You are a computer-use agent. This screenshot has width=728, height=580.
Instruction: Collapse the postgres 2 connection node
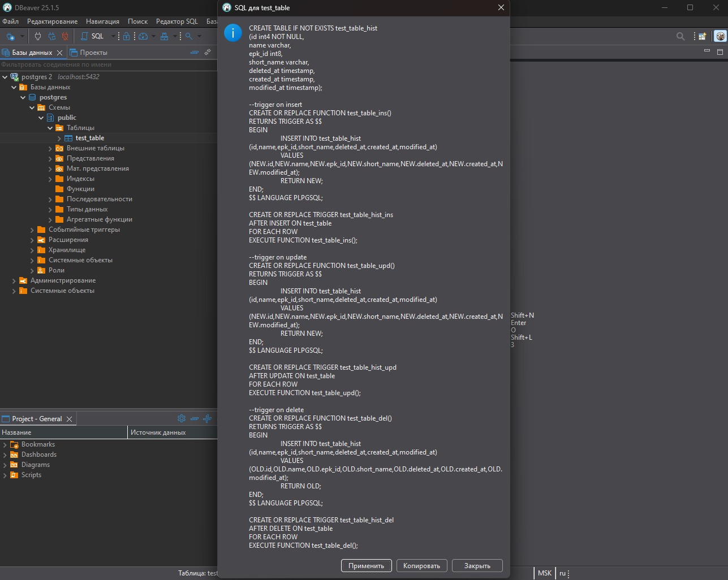[5, 77]
